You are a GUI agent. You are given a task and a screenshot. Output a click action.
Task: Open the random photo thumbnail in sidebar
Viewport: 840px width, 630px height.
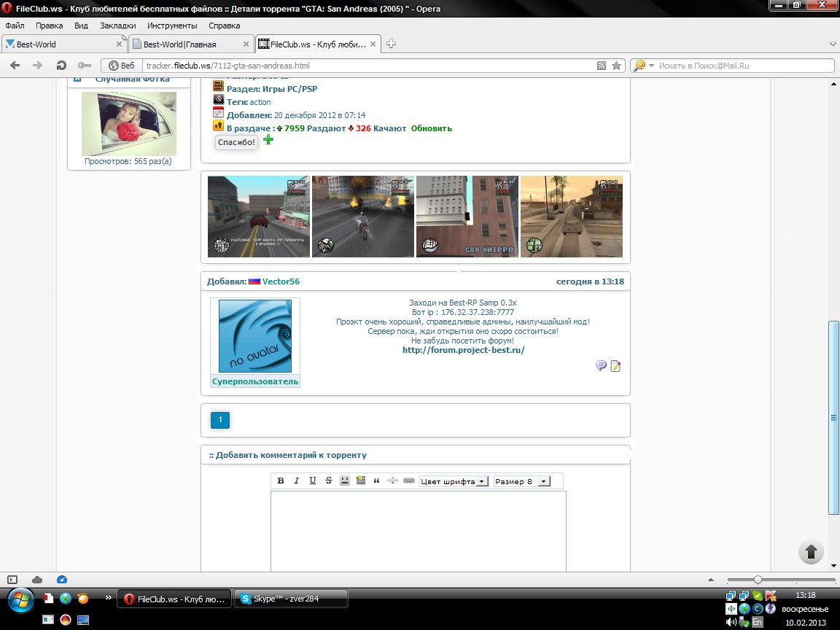click(x=129, y=124)
